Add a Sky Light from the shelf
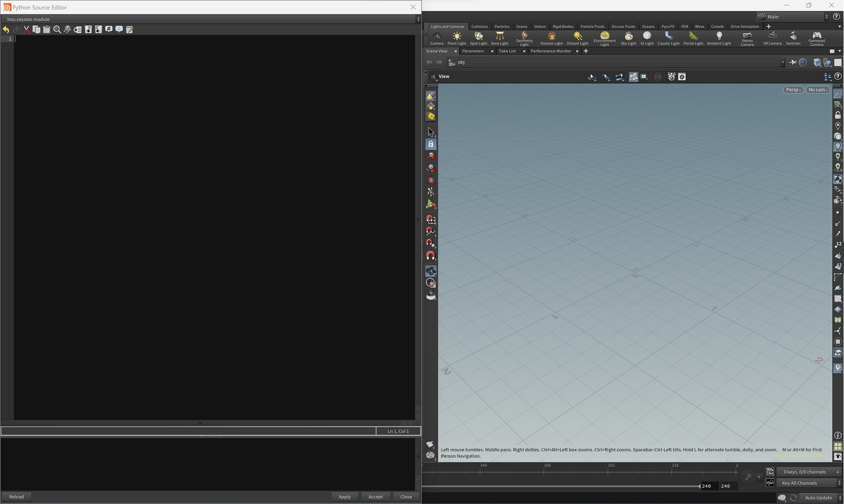Viewport: 844px width, 504px height. click(629, 38)
